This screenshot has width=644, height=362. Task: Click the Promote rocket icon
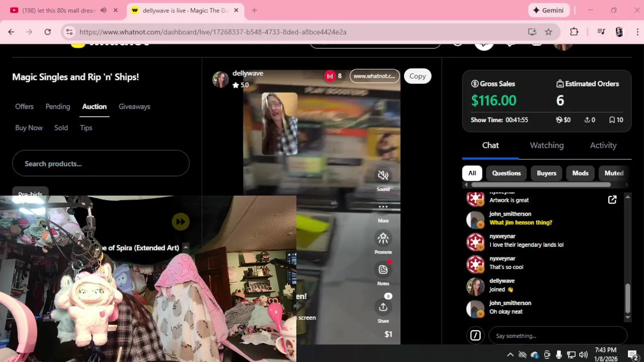(383, 238)
